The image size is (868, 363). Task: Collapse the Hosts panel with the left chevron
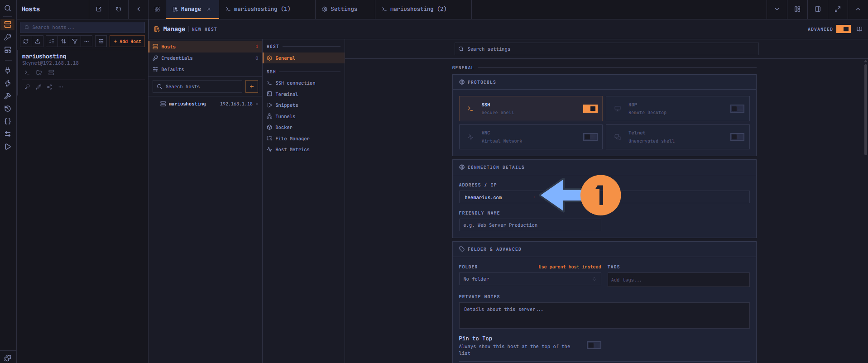139,9
